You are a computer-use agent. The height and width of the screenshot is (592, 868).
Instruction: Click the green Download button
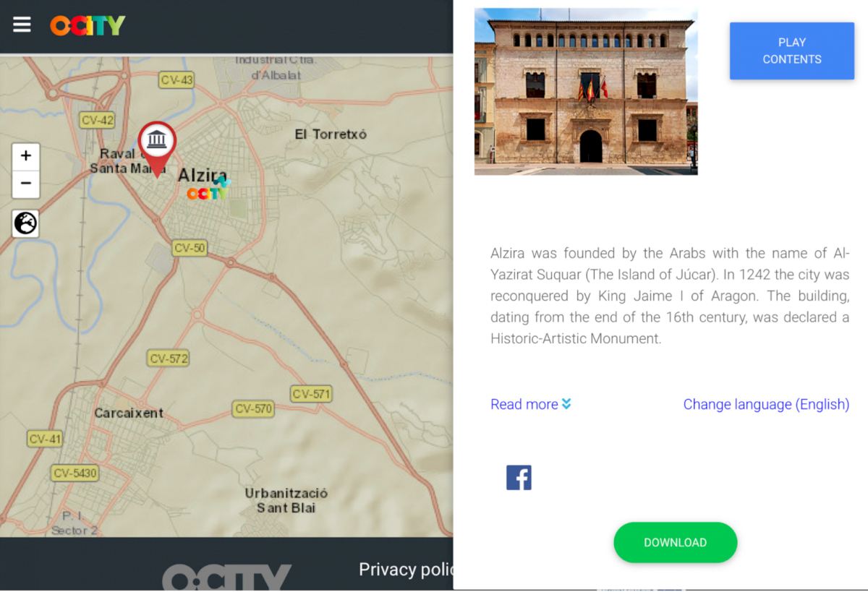tap(675, 542)
